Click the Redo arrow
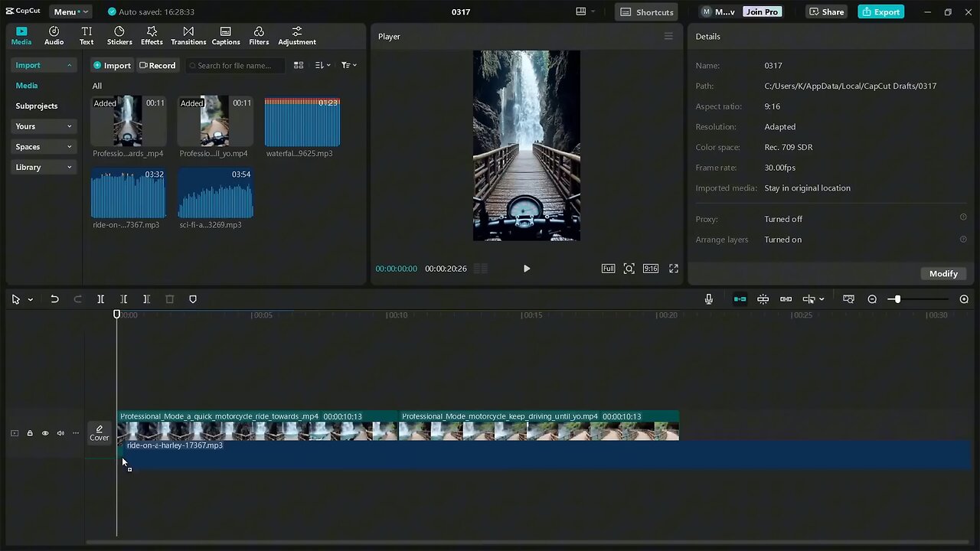This screenshot has width=980, height=551. tap(77, 299)
